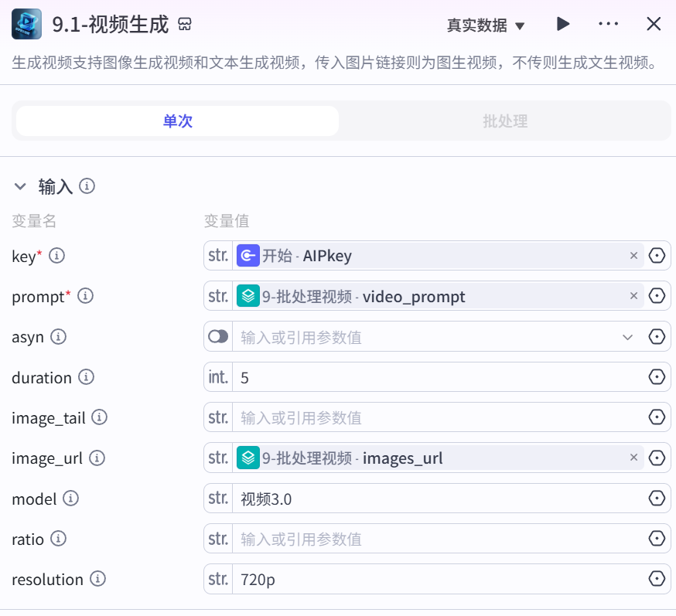This screenshot has width=676, height=616.
Task: Click the str type label for model
Action: tap(218, 499)
